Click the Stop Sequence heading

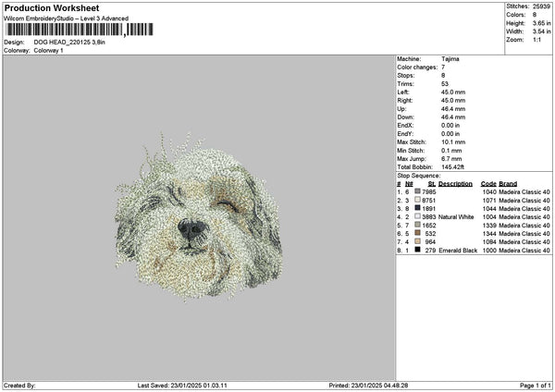[419, 175]
